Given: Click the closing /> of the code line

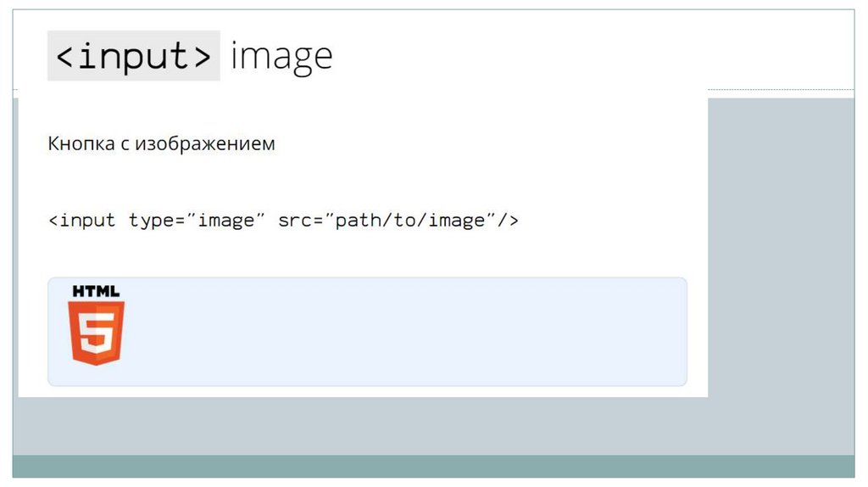Looking at the screenshot, I should tap(508, 221).
